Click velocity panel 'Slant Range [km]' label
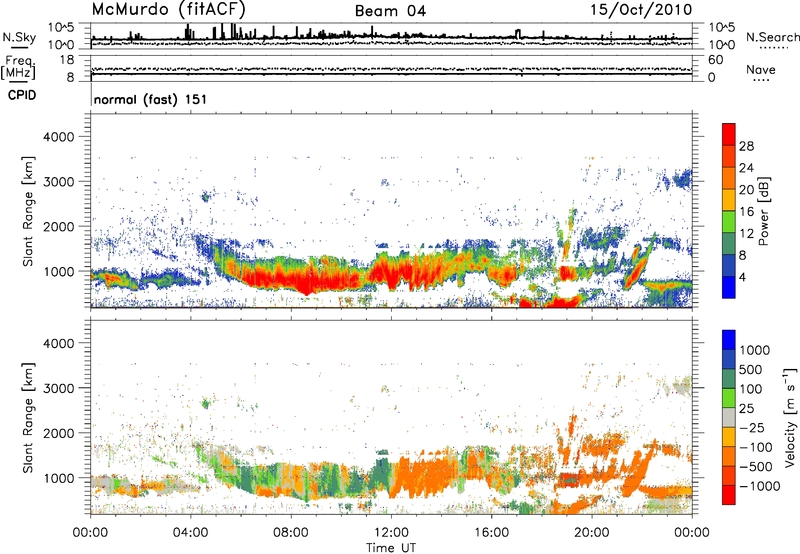Screen dimensions: 800x554 [x=28, y=417]
